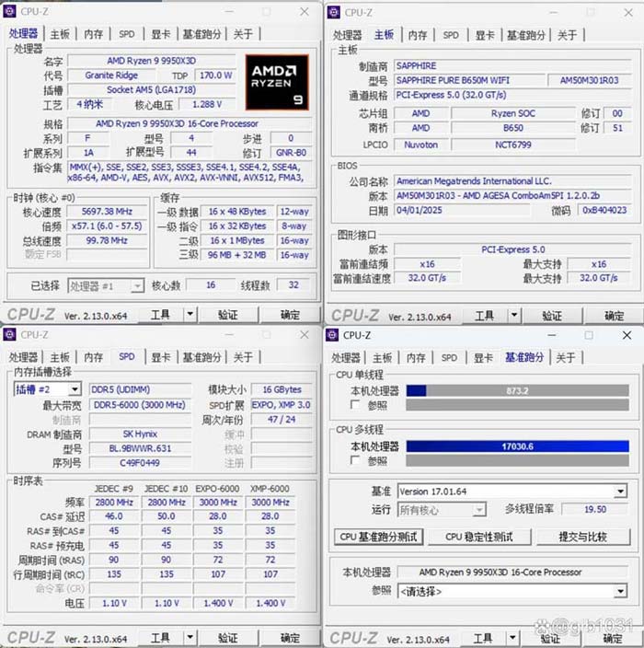Select 基准跑分 tab in SPD window
The width and height of the screenshot is (644, 648).
(202, 357)
